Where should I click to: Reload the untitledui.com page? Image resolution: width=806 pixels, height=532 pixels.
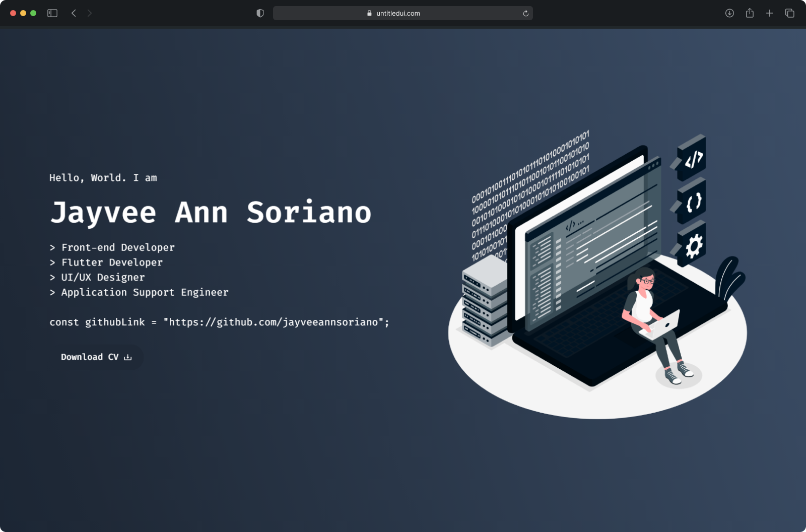pyautogui.click(x=525, y=13)
